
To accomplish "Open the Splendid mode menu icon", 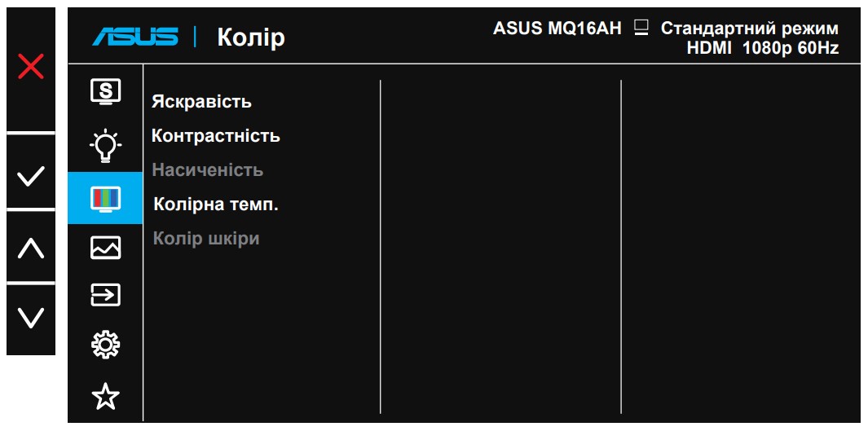I will point(105,90).
